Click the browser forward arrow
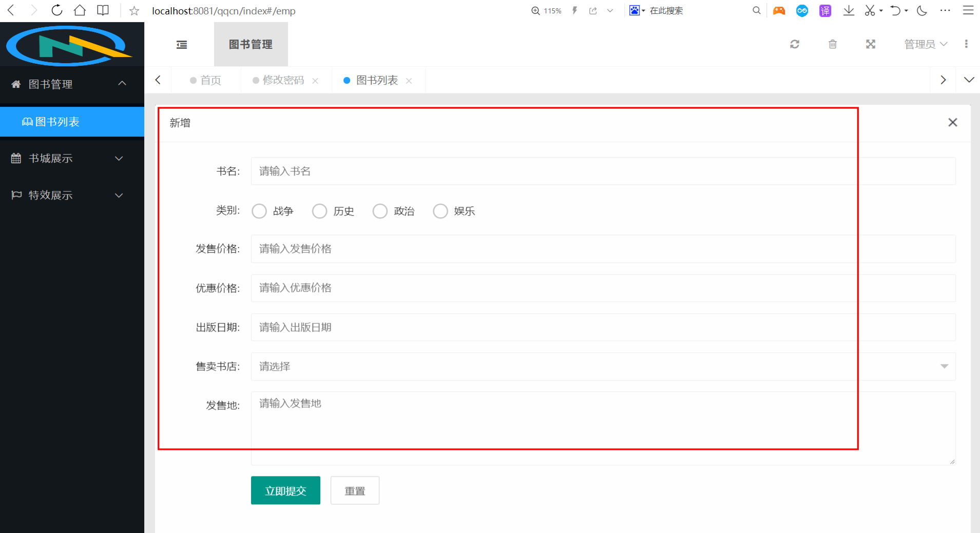Image resolution: width=980 pixels, height=533 pixels. pos(33,10)
